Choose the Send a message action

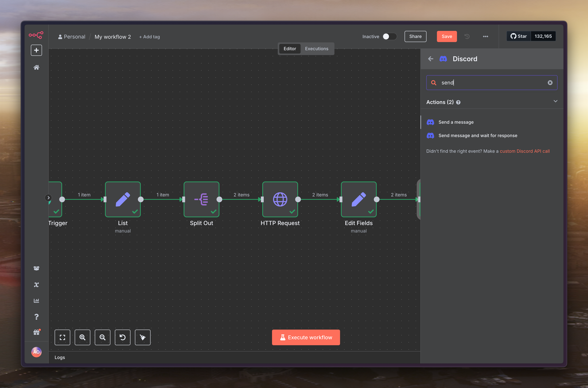coord(456,122)
